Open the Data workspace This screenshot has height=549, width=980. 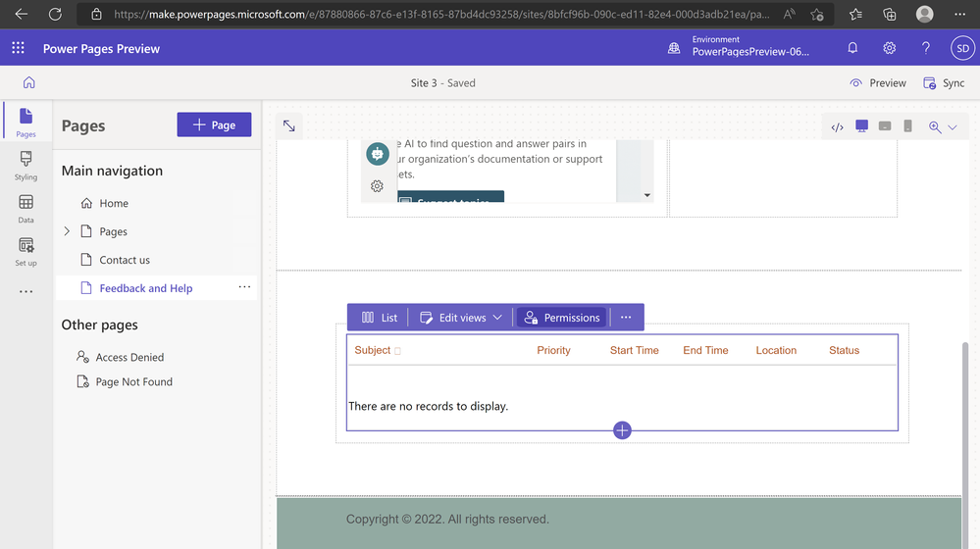26,209
